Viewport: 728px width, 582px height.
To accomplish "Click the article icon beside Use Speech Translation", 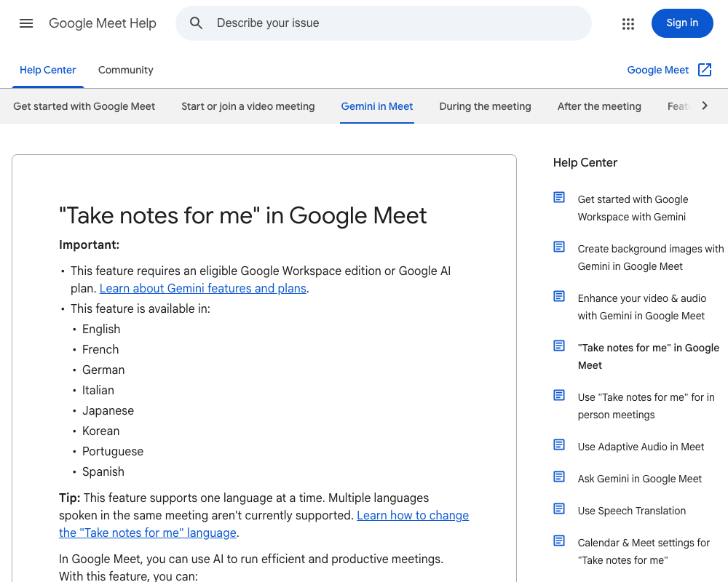I will click(x=559, y=509).
